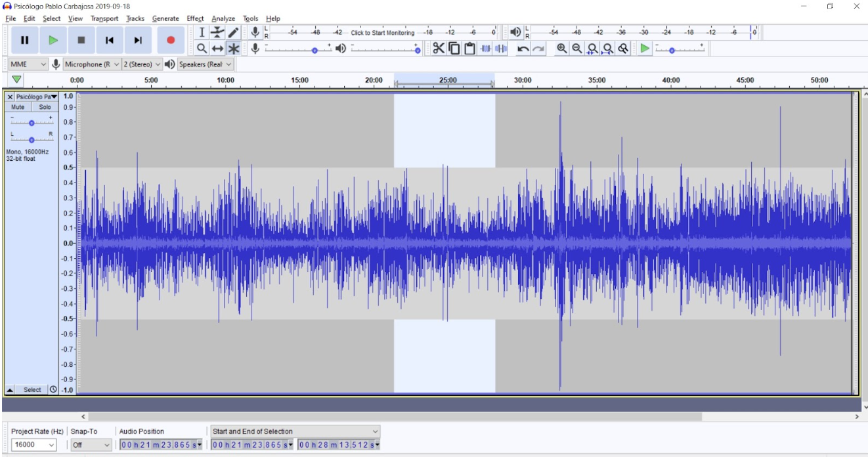The image size is (868, 457).
Task: Zoom out of the waveform
Action: 576,48
